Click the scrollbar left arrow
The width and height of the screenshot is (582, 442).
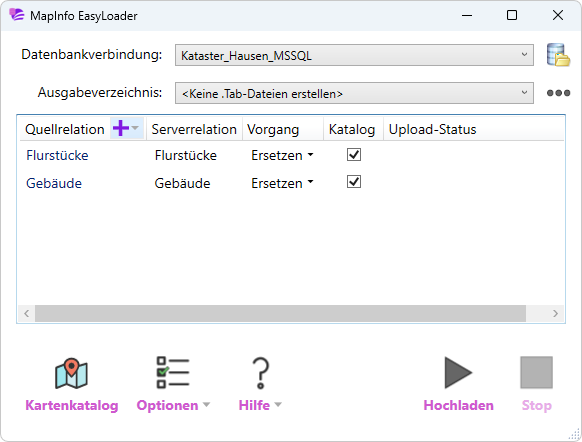(x=27, y=313)
